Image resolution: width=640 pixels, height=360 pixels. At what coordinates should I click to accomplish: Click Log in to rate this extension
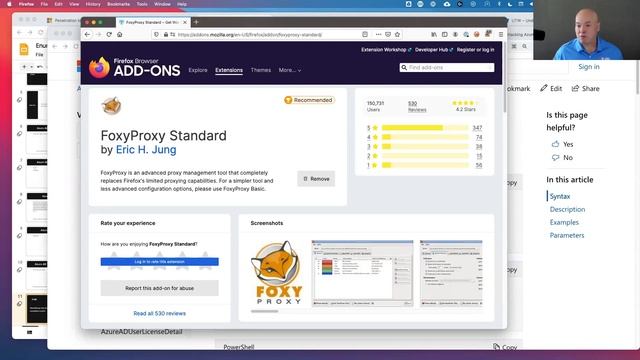(x=160, y=262)
